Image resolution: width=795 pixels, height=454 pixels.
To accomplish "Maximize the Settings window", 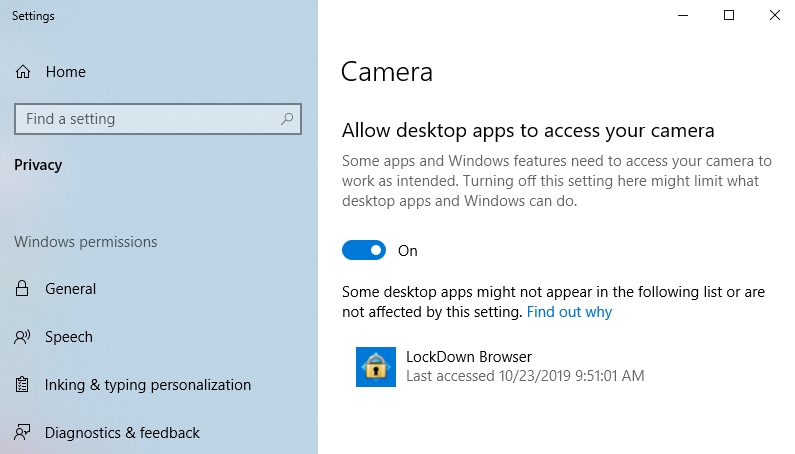I will pyautogui.click(x=729, y=15).
